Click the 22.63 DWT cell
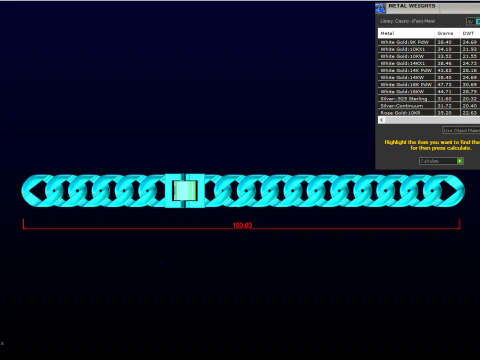480x360 pixels. pyautogui.click(x=470, y=113)
